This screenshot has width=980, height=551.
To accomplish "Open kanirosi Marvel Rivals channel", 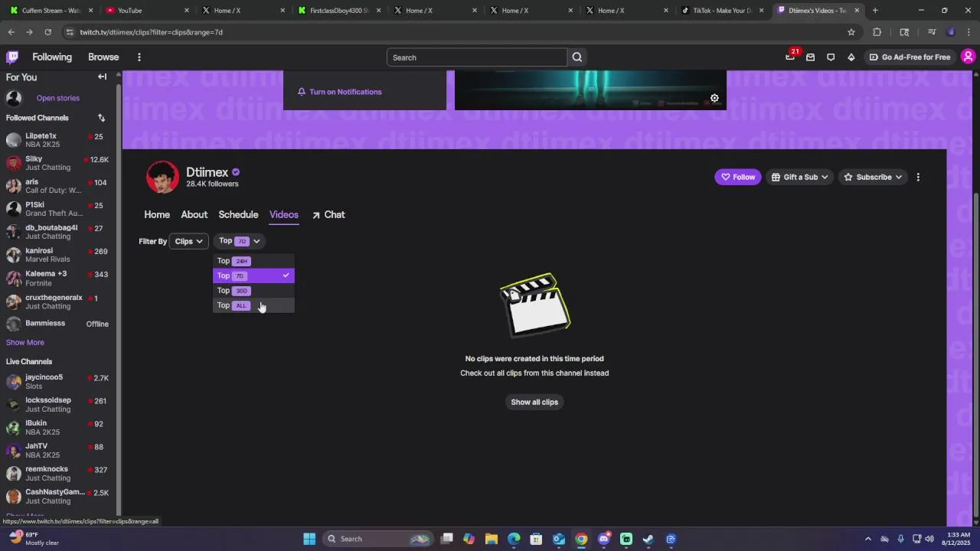I will [58, 255].
